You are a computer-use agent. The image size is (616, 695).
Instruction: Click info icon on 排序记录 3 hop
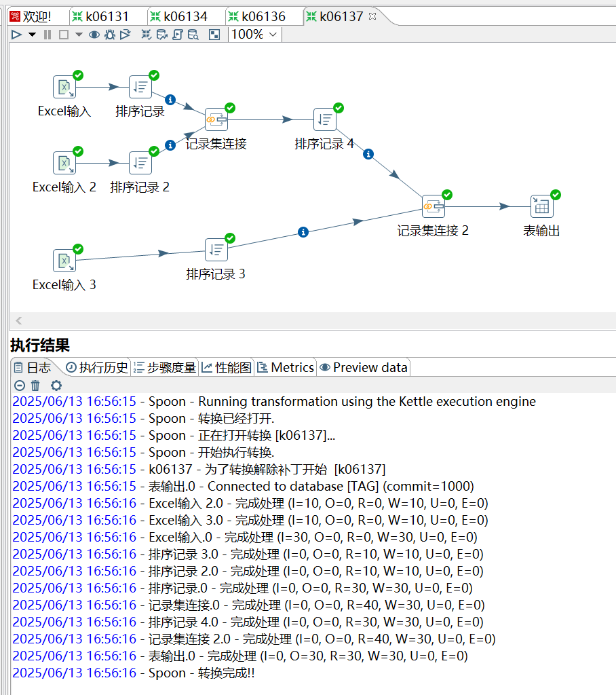[303, 232]
